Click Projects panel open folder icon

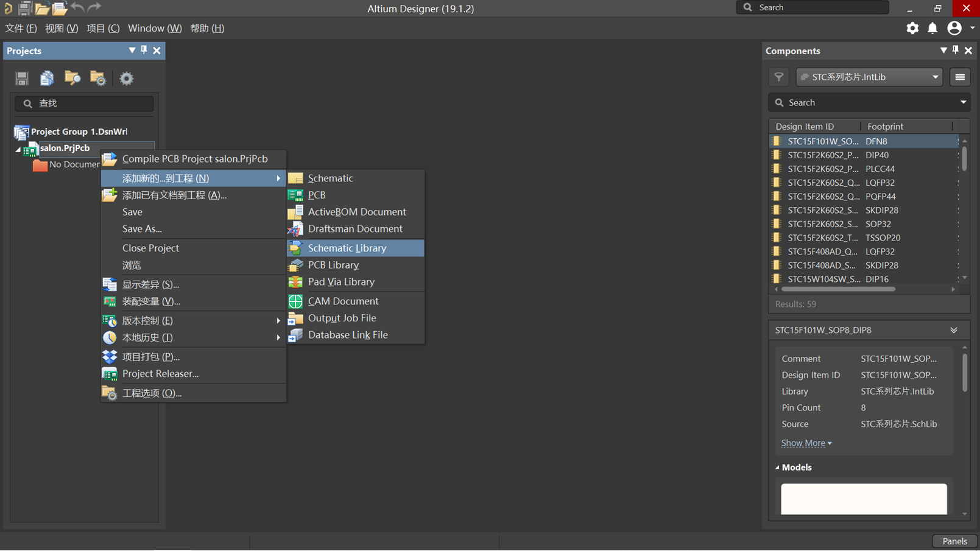(72, 78)
